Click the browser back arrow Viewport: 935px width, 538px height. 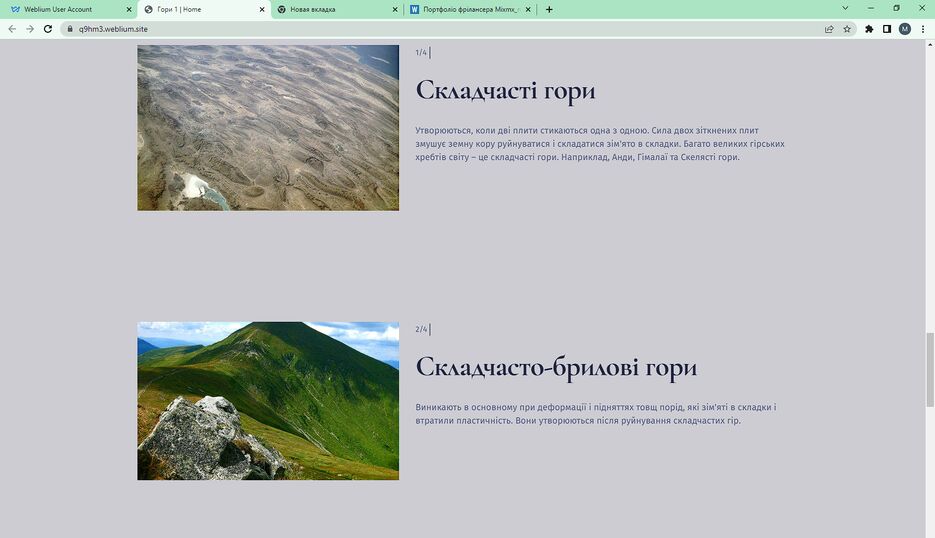[x=12, y=29]
